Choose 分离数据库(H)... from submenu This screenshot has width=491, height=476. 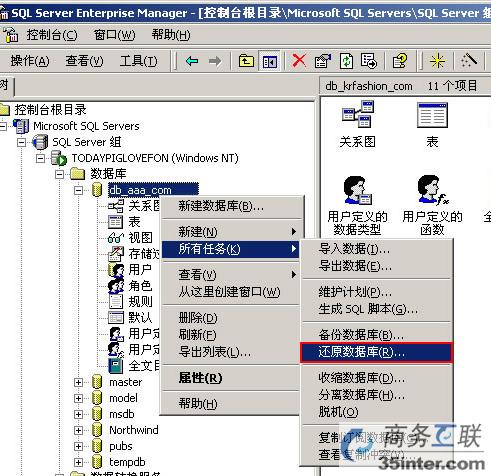[x=376, y=395]
